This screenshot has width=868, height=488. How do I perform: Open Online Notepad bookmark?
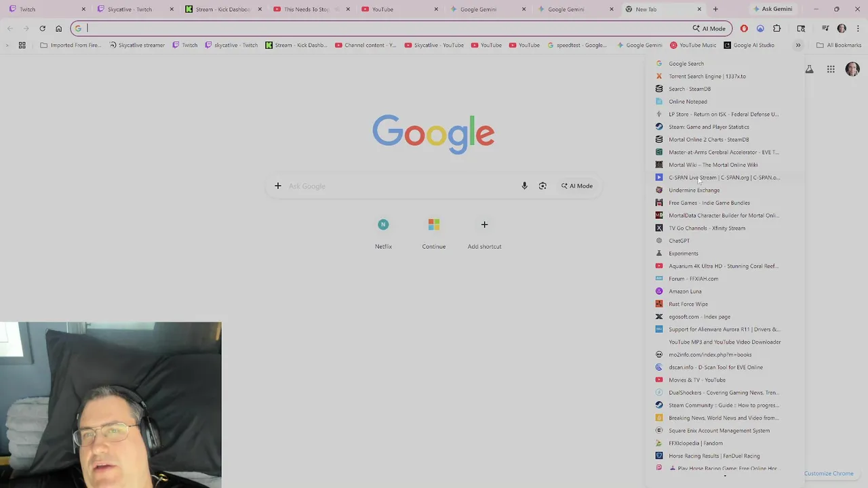click(x=724, y=102)
